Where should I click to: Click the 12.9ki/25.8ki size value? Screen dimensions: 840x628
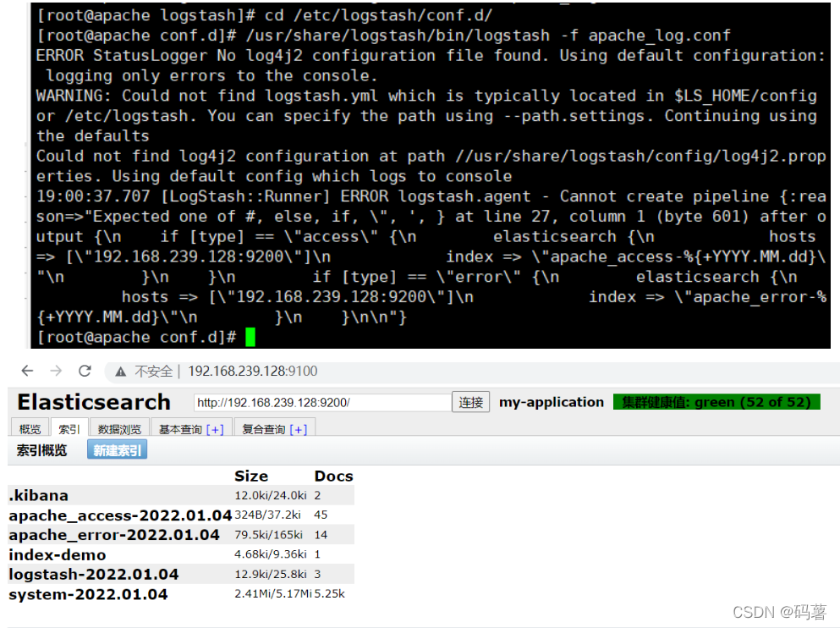271,574
